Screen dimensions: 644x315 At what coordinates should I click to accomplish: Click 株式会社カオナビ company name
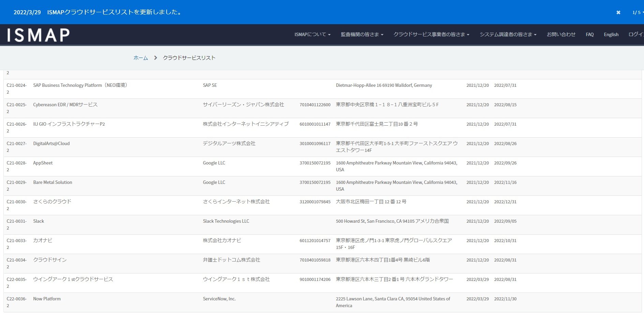pos(222,240)
